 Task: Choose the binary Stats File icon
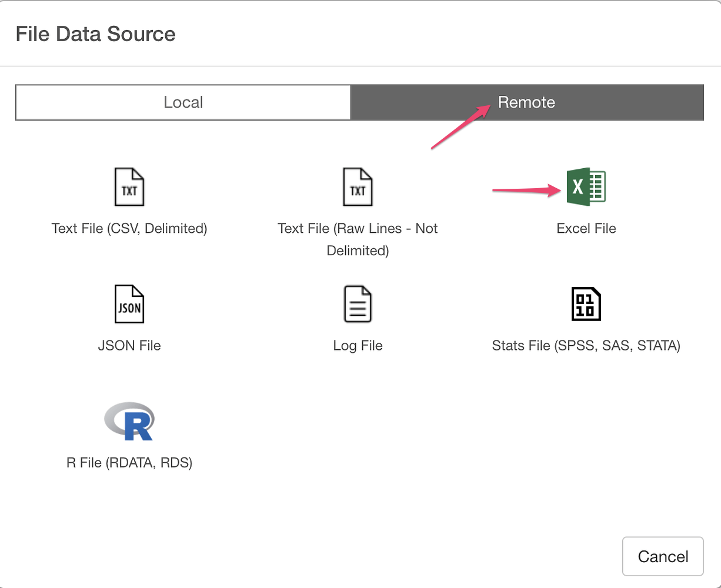pyautogui.click(x=586, y=304)
